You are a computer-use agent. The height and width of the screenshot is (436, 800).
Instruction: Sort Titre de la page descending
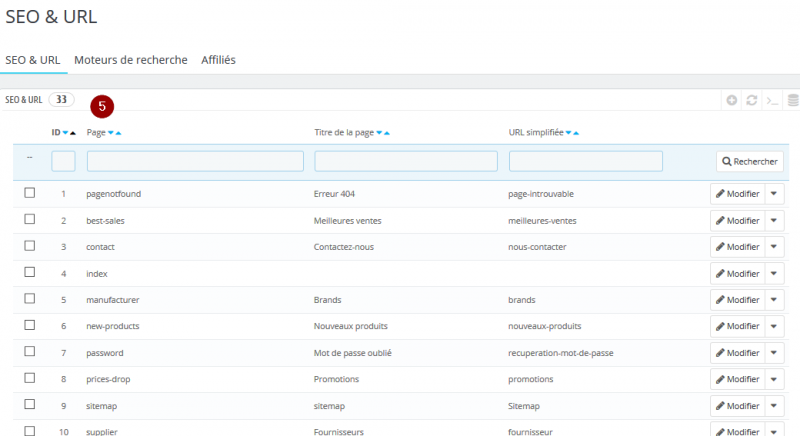point(379,133)
